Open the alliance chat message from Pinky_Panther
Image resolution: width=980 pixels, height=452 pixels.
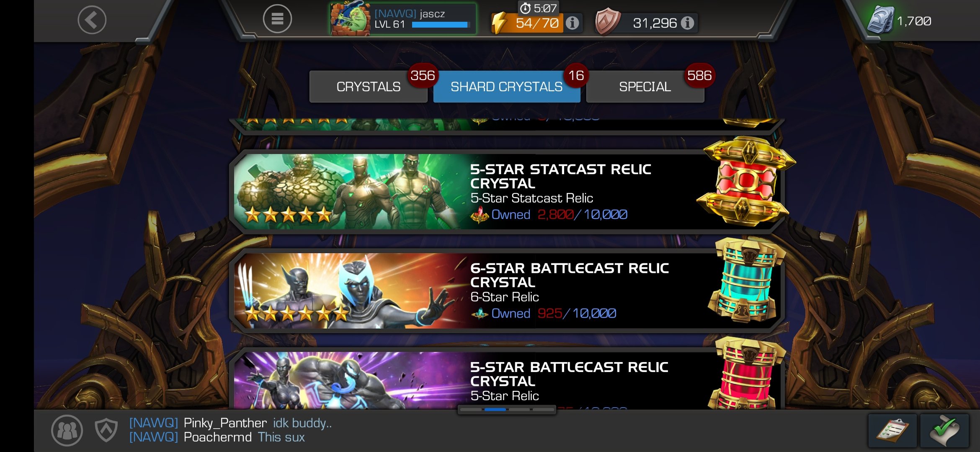click(x=230, y=423)
